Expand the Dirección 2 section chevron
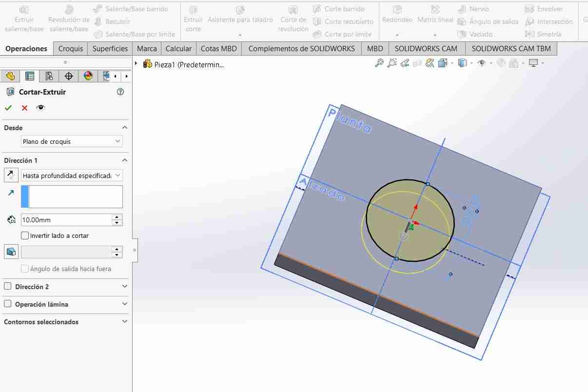Screen dimensions: 588x392 pyautogui.click(x=125, y=287)
